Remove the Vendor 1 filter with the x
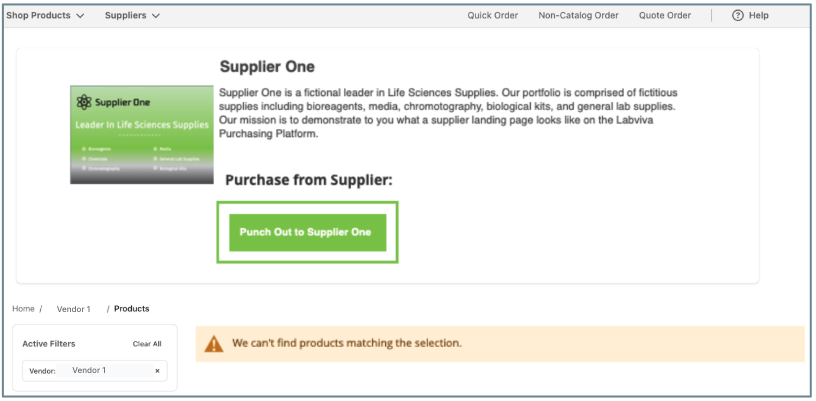816x401 pixels. tap(157, 371)
